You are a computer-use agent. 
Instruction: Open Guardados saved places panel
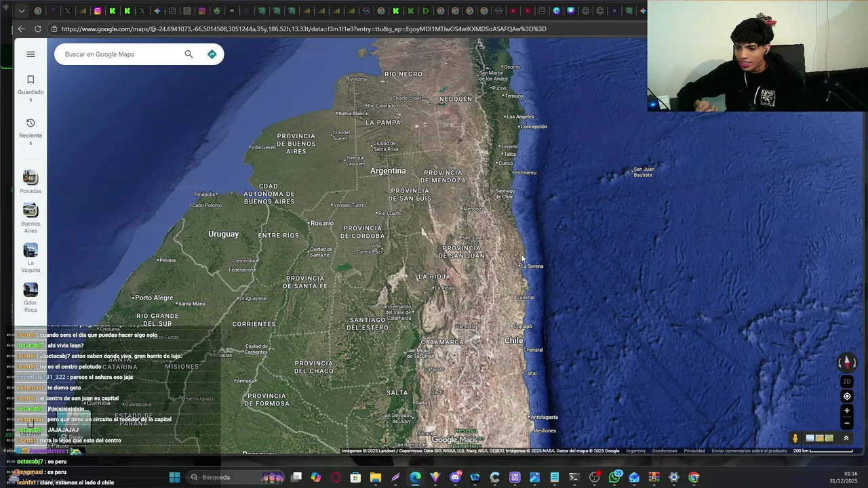coord(31,88)
